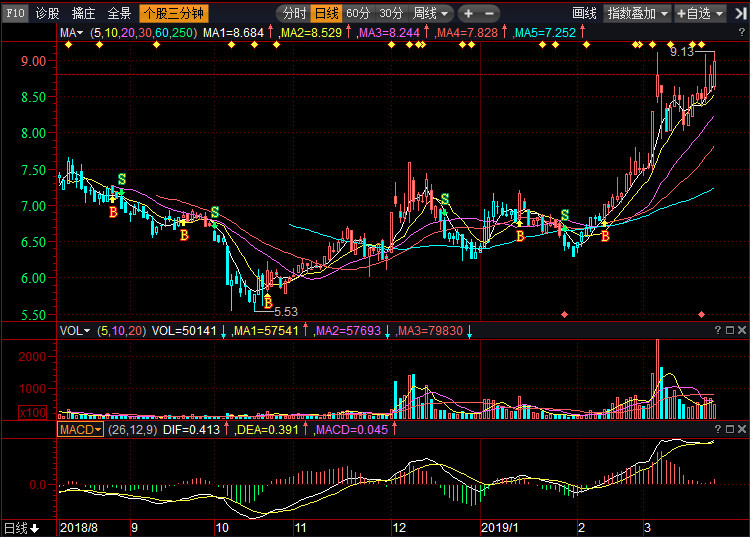Switch to 30分 chart period
This screenshot has height=537, width=750.
[x=391, y=14]
